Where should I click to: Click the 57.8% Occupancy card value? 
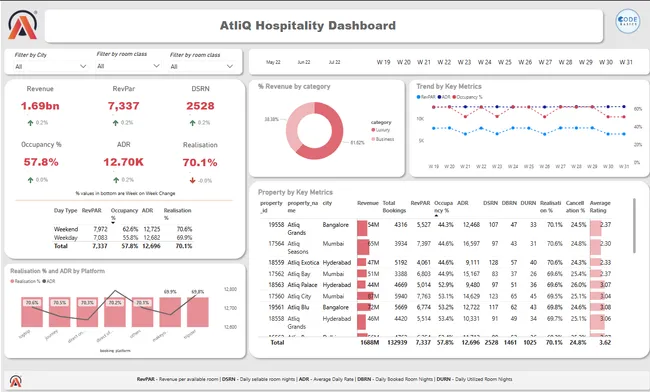41,162
